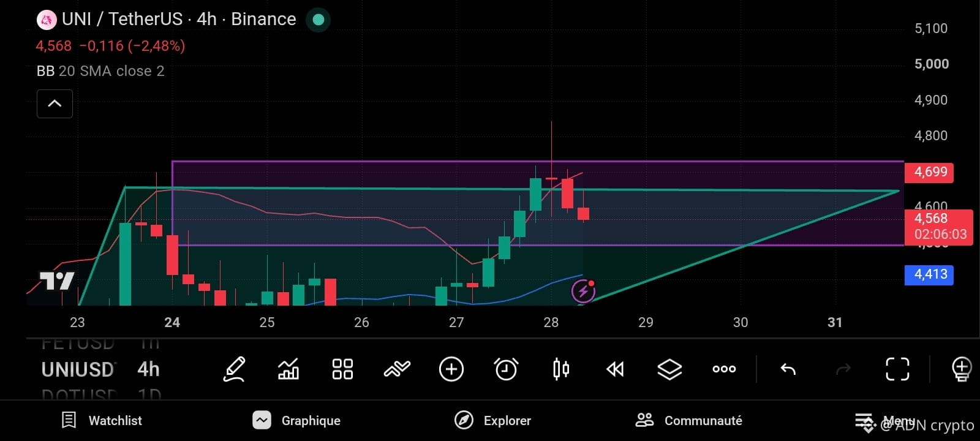Open the UNI / TetherUS symbol title
980x441 pixels.
(179, 20)
